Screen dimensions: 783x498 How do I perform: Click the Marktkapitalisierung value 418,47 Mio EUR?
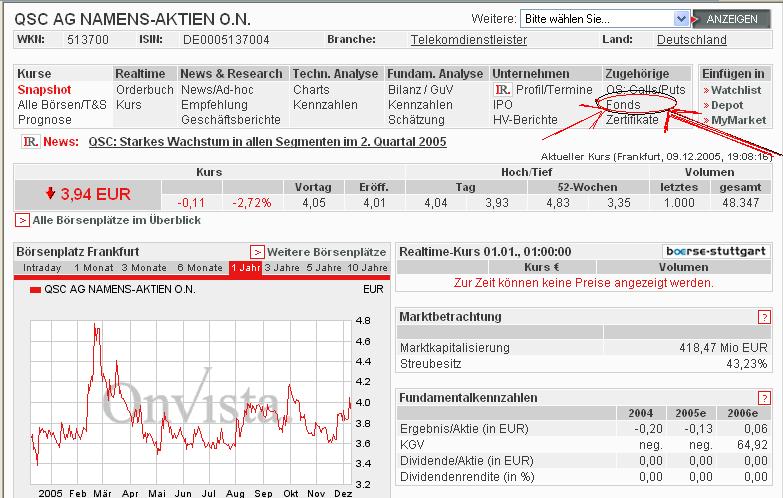(723, 348)
